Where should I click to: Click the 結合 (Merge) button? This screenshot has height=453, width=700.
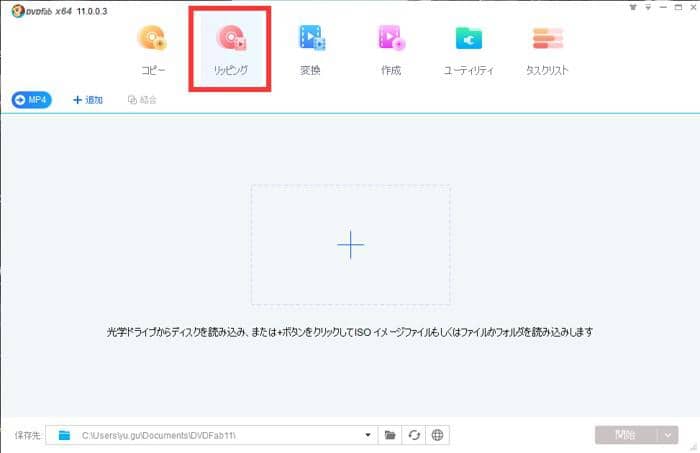pyautogui.click(x=142, y=100)
